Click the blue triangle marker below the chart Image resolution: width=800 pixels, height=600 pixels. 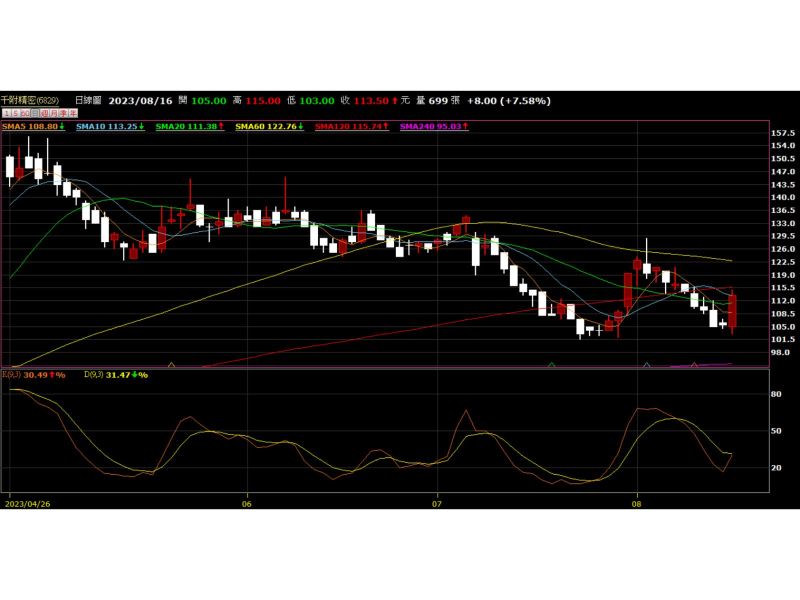coord(647,365)
